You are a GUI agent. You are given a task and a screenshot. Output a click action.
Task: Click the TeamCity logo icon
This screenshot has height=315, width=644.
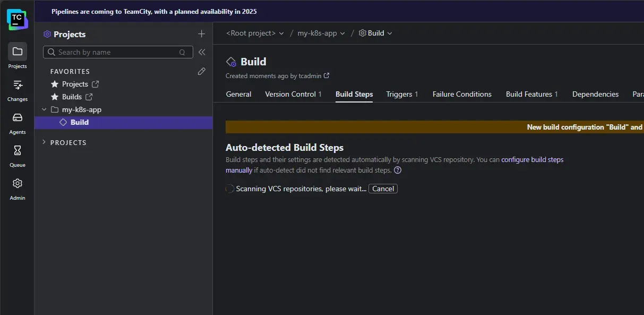(x=17, y=19)
